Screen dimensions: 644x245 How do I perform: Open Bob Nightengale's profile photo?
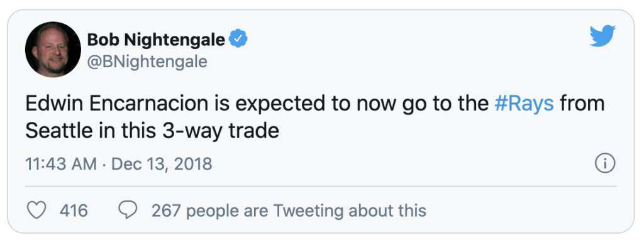tap(53, 50)
